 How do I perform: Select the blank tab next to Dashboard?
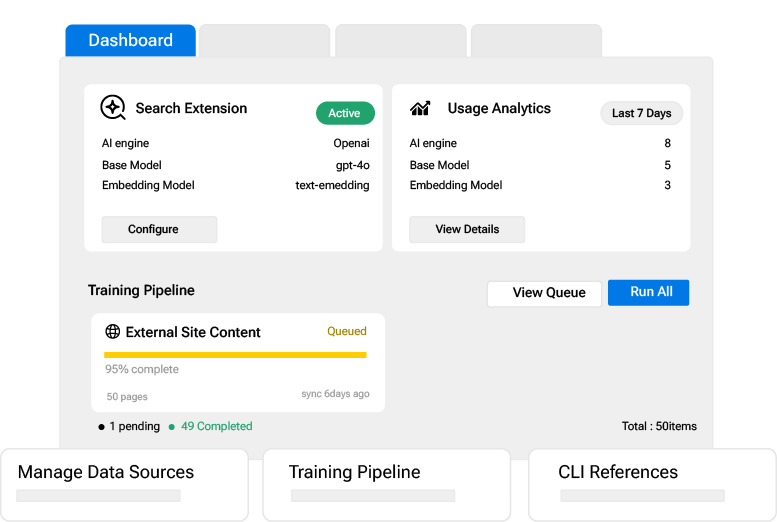pos(264,41)
